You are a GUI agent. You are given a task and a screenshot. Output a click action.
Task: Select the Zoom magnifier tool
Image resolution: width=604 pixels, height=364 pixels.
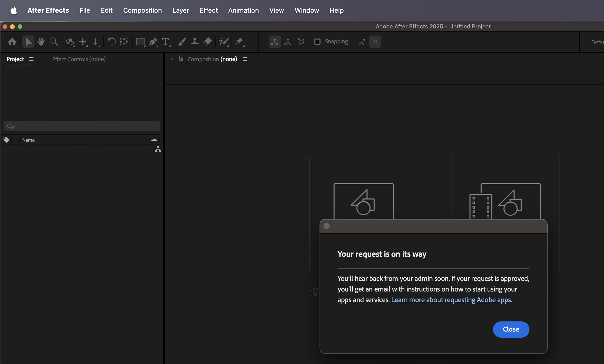coord(54,42)
